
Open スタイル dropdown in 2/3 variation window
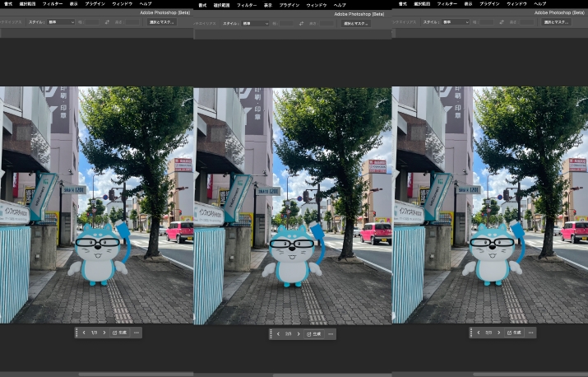pos(255,24)
